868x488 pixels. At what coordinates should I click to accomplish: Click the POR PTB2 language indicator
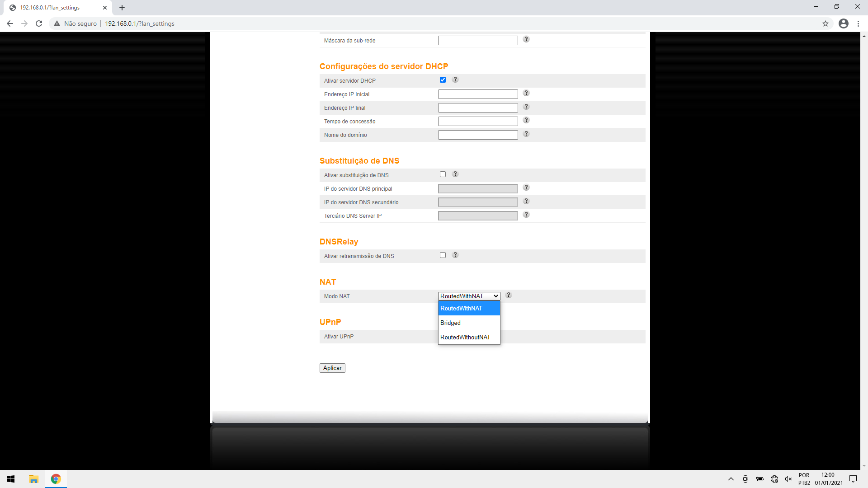tap(804, 479)
